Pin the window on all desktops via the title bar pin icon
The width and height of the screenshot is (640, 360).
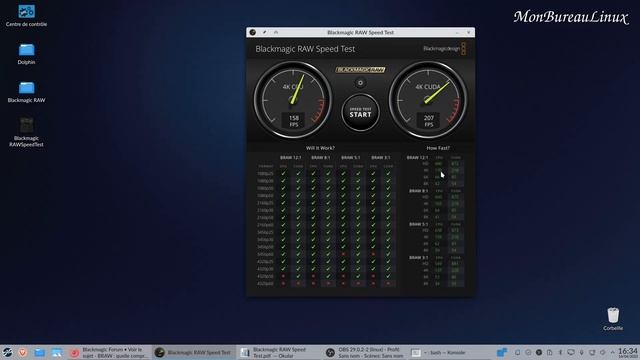(264, 32)
